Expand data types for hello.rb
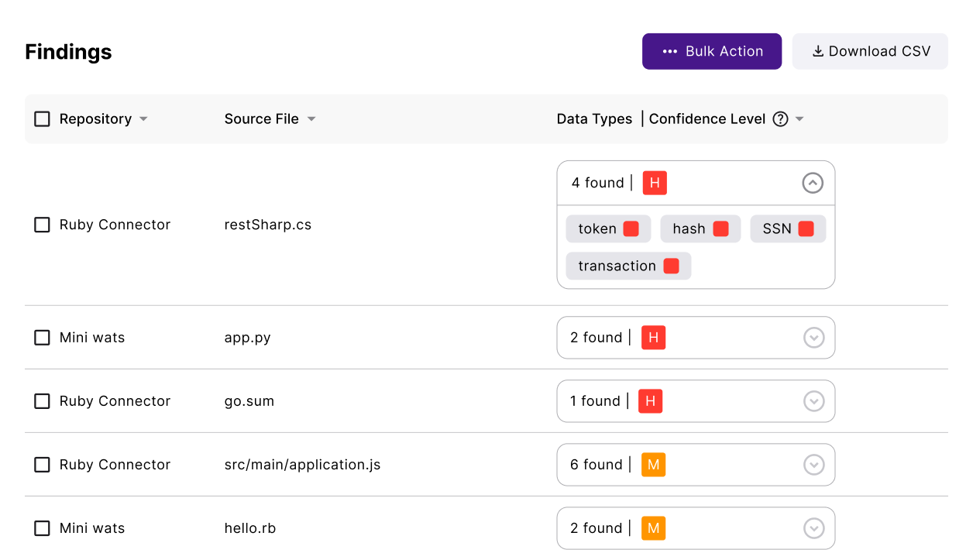 pyautogui.click(x=813, y=528)
